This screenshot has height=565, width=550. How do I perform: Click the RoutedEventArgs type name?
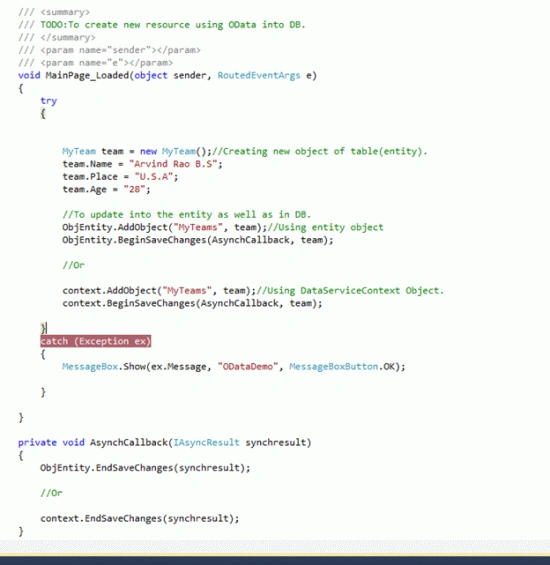[259, 75]
